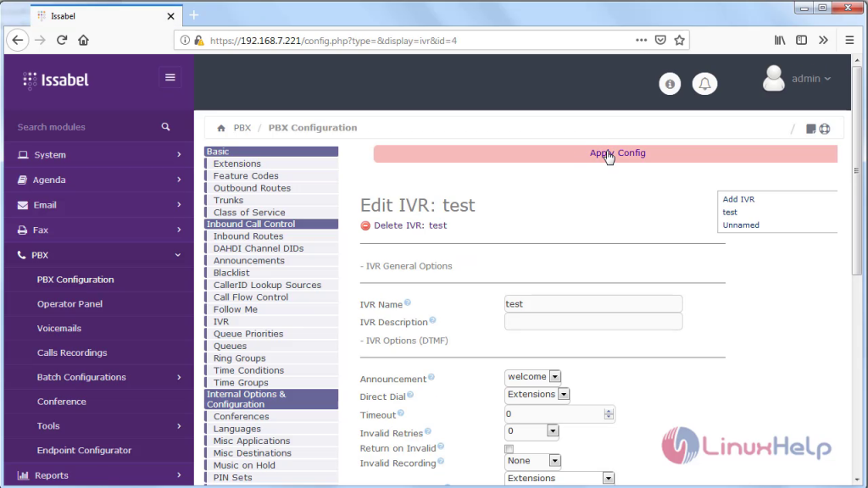Open PBX Configuration in sidebar

point(75,280)
